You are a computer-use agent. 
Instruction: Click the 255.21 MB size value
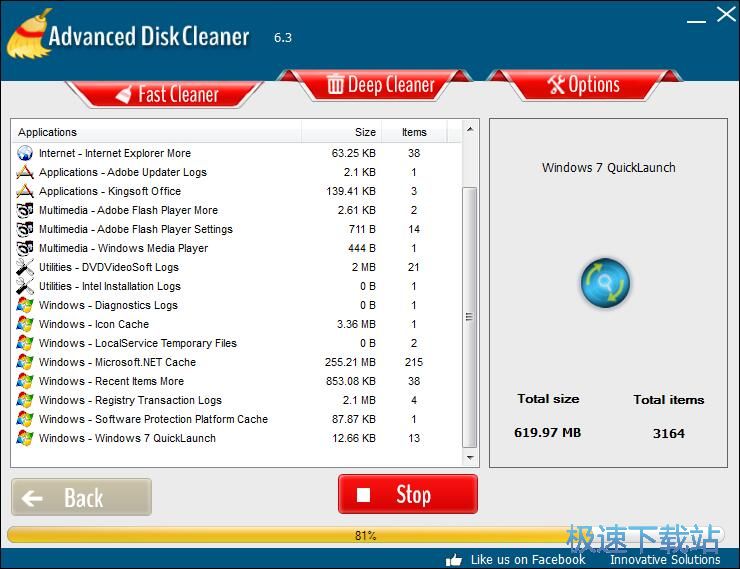click(x=350, y=362)
